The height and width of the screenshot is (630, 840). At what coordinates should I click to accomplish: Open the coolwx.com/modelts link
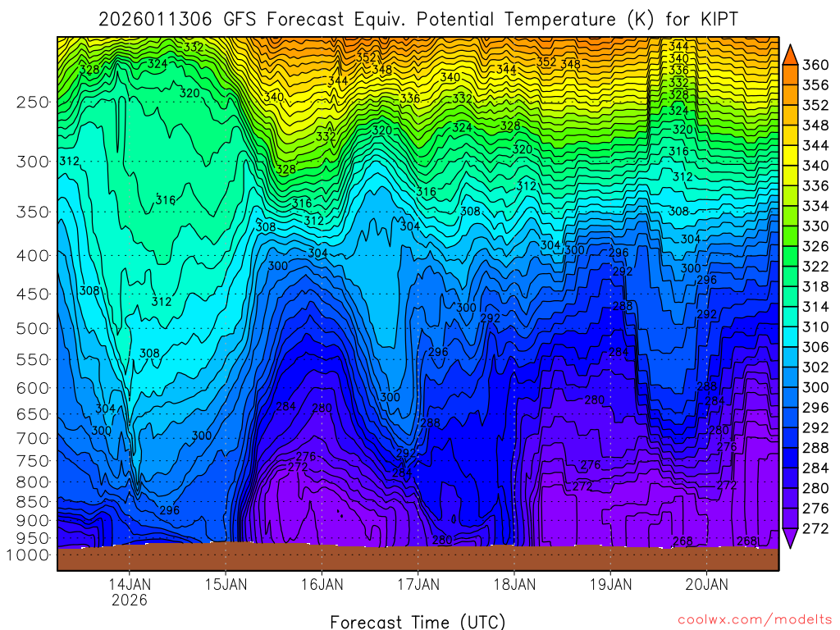tap(755, 620)
